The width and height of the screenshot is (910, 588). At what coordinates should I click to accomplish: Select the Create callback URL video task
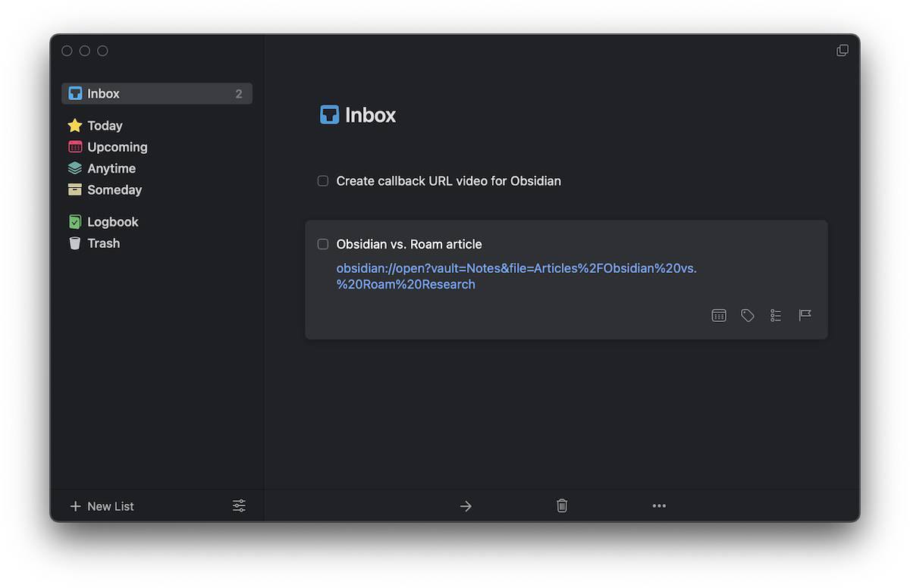tap(449, 181)
